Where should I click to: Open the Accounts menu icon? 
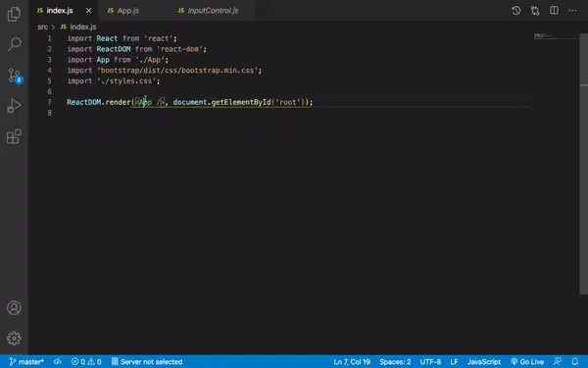[14, 307]
